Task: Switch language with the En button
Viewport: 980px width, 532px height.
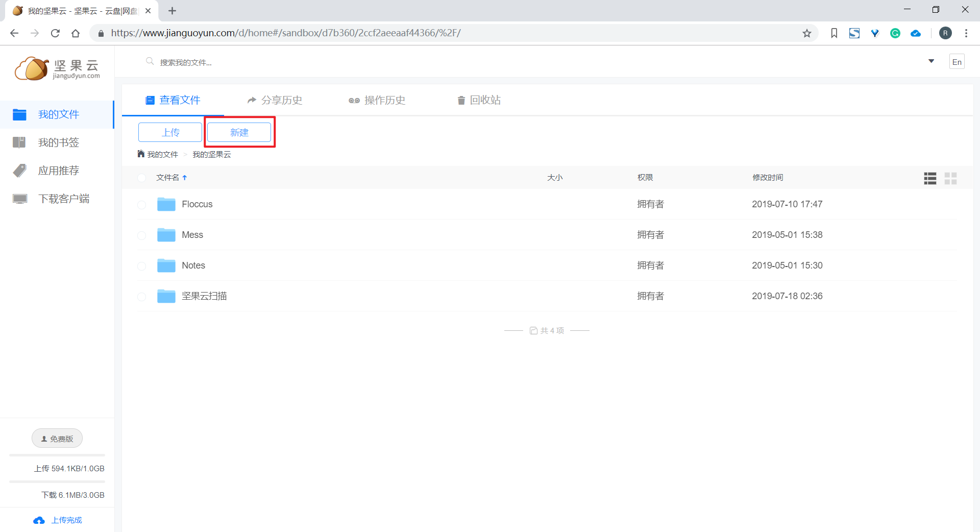Action: [957, 61]
